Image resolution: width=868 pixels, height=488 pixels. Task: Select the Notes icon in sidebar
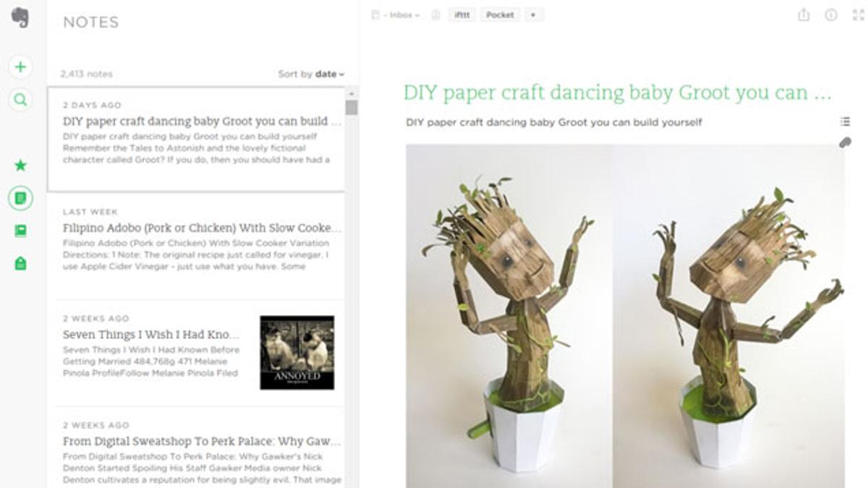point(20,197)
